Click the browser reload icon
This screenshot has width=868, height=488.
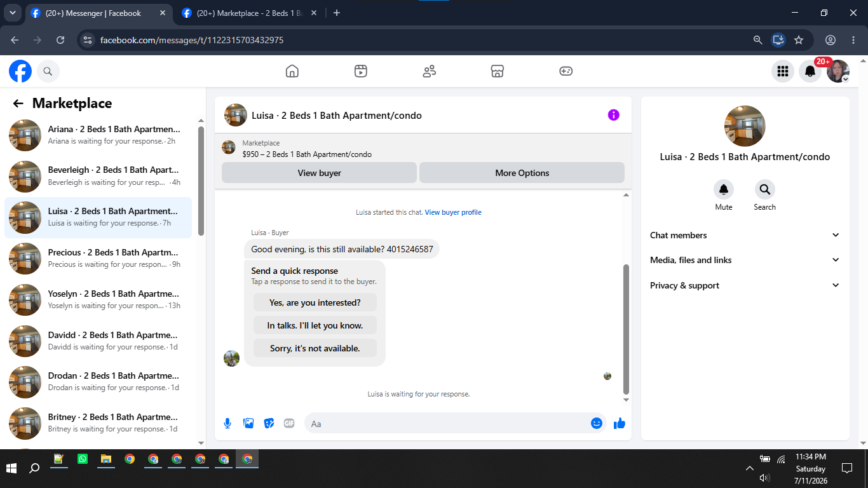60,40
